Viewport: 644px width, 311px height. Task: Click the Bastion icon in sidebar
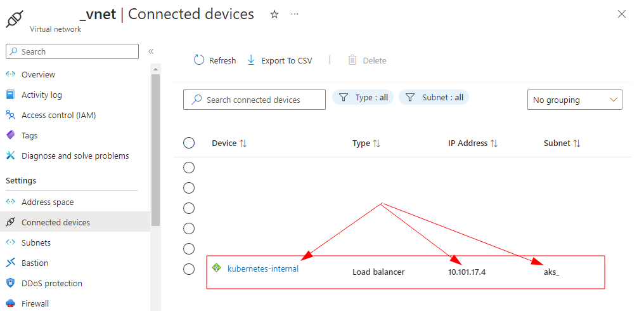click(10, 263)
